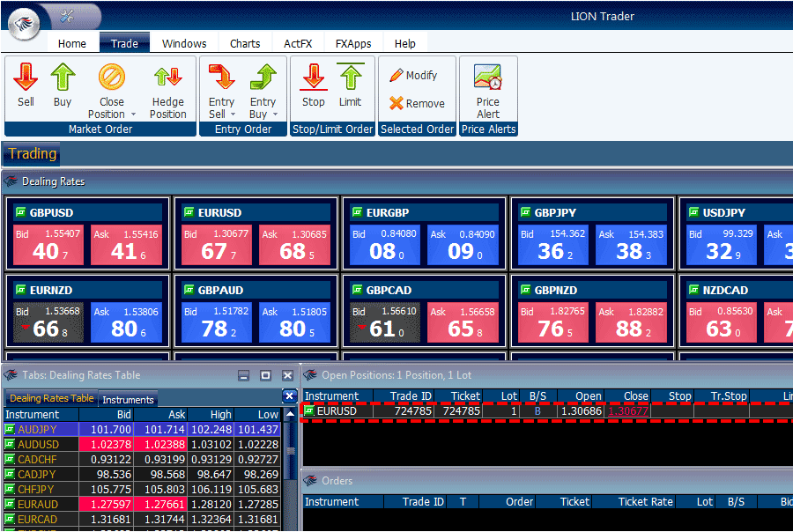Close the Dealing Rates Table tab with blue X
The height and width of the screenshot is (532, 793).
pyautogui.click(x=289, y=396)
